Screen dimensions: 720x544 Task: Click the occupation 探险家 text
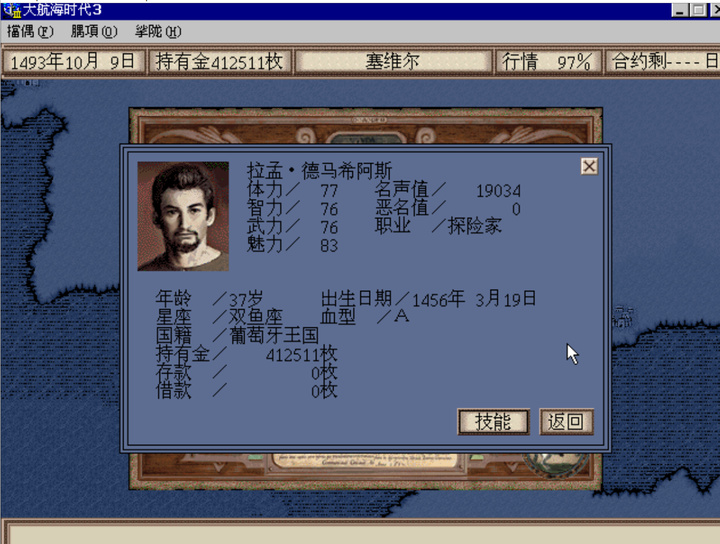475,226
